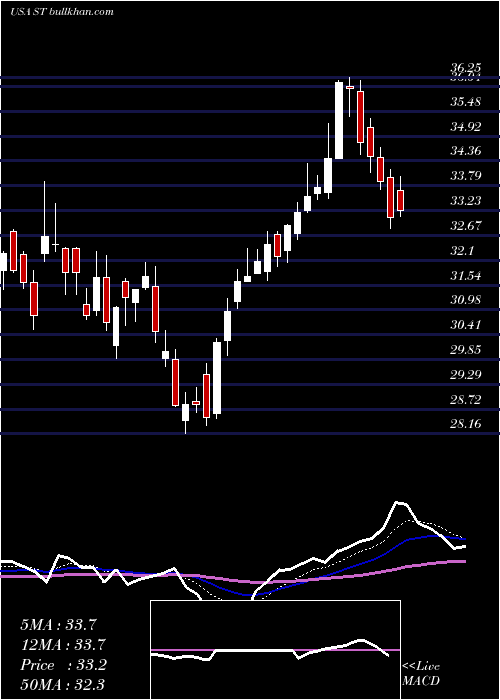Click the 12MA : 33.7 legend value

(63, 645)
